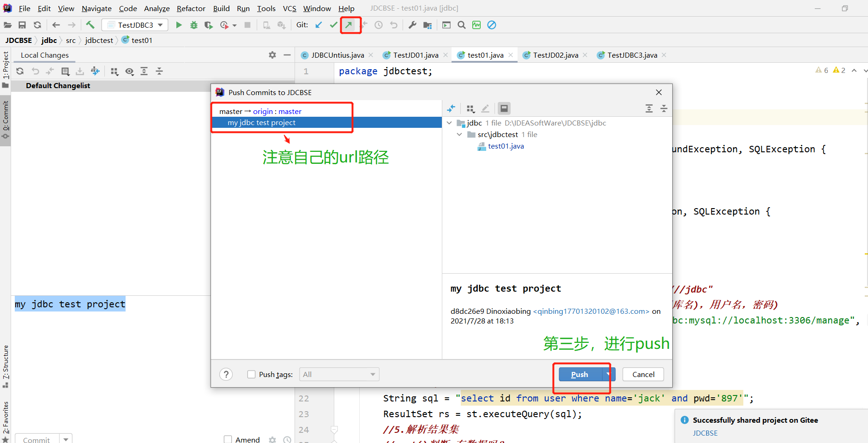868x443 pixels.
Task: Expand all in Local Changes toolbar
Action: [144, 71]
